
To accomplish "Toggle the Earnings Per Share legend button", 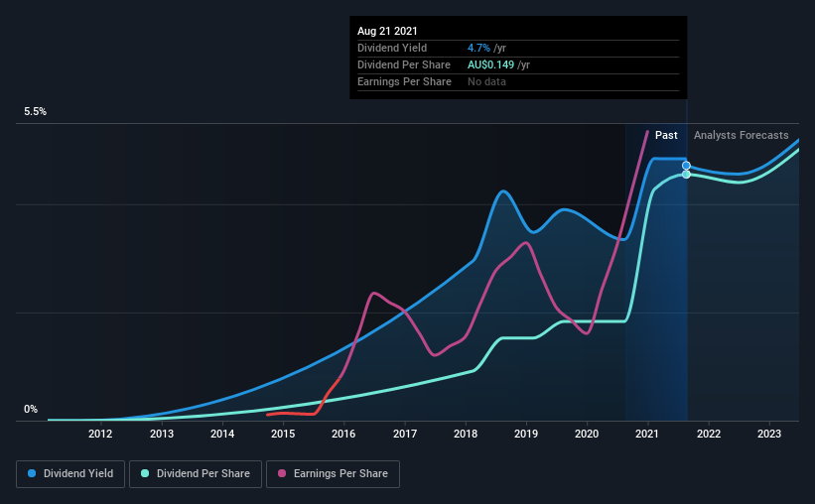I will point(333,474).
